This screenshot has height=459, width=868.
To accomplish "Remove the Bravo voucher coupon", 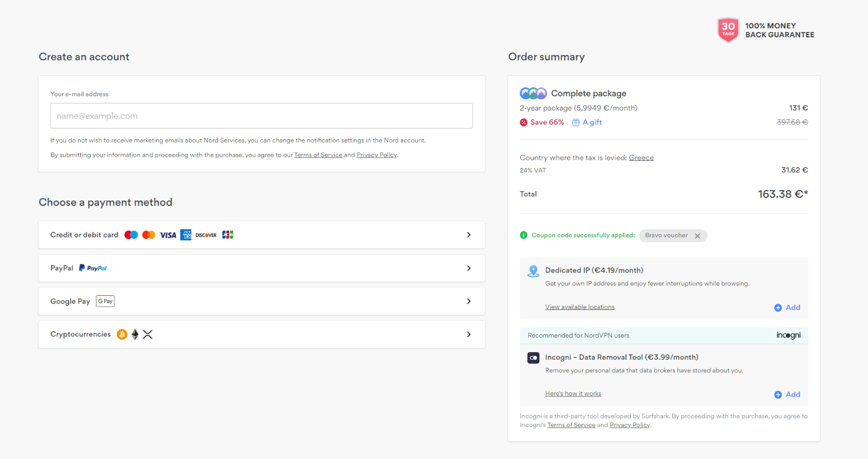I will pos(698,236).
